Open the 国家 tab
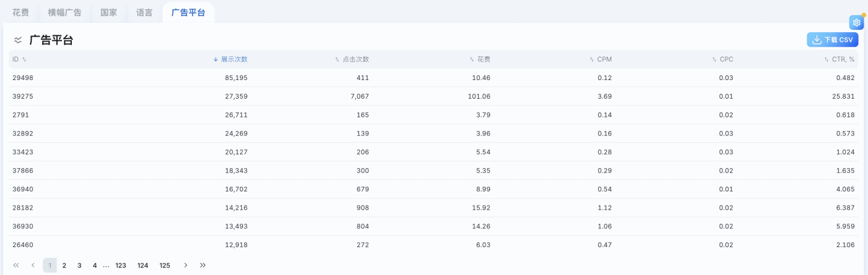This screenshot has width=868, height=275. click(x=108, y=12)
